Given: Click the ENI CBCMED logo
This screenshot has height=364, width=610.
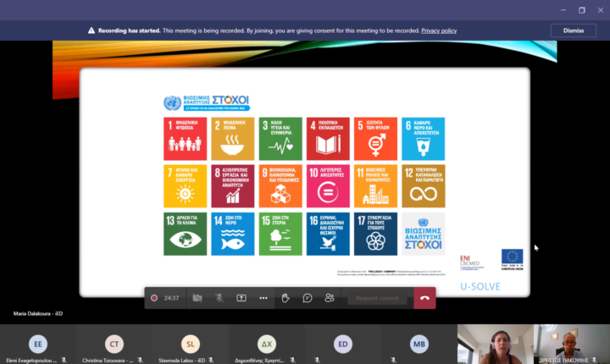Looking at the screenshot, I should click(x=472, y=262).
